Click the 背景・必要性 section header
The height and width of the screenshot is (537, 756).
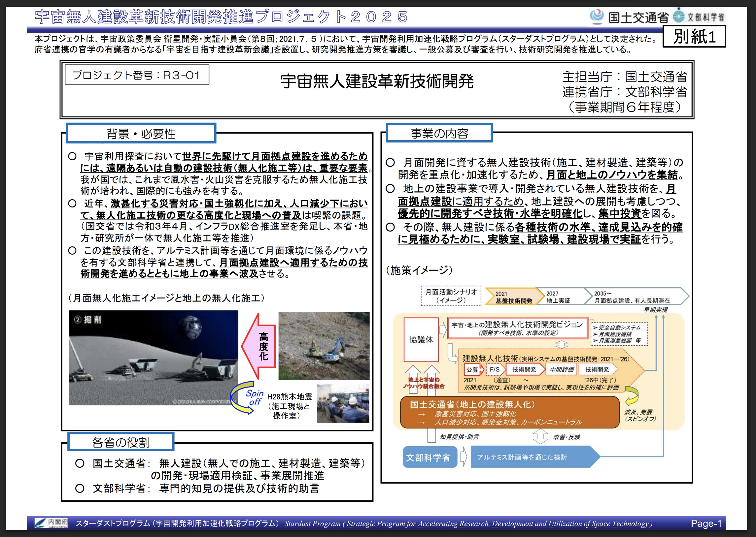[x=141, y=133]
